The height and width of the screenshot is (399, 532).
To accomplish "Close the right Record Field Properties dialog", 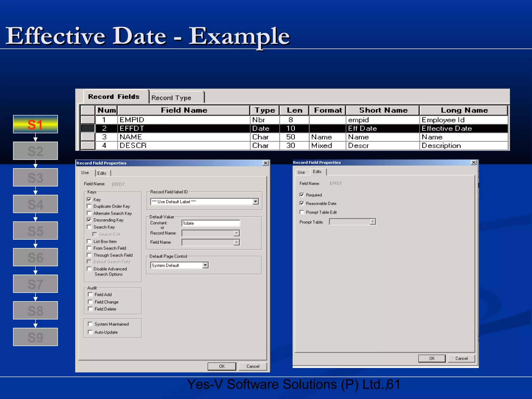I will point(474,162).
